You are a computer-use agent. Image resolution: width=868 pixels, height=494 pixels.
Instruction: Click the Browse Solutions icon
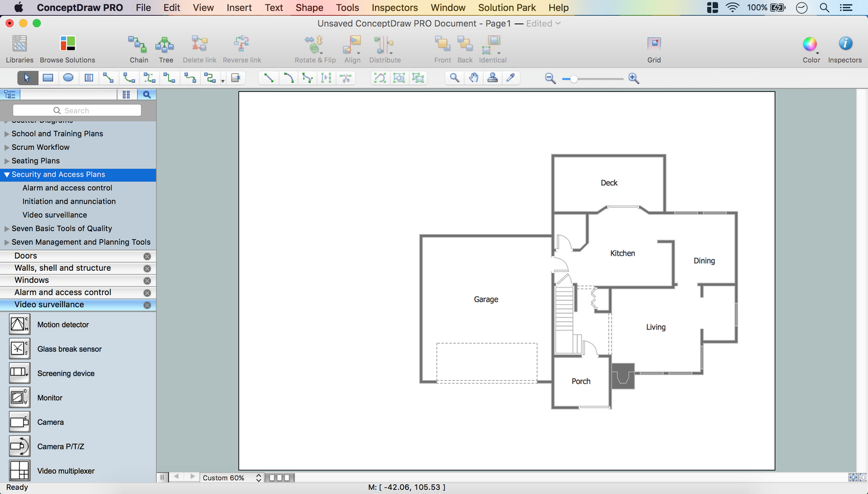pyautogui.click(x=67, y=45)
